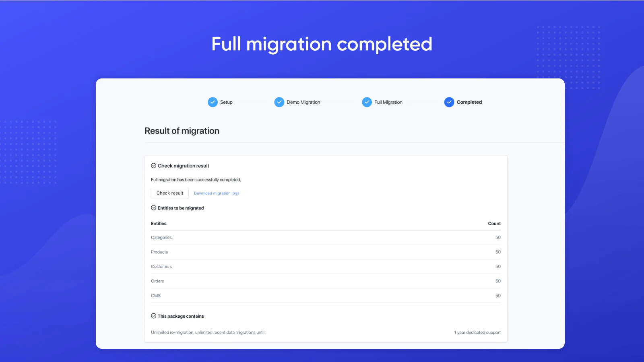Go to the Setup step label
644x362 pixels.
(x=226, y=102)
